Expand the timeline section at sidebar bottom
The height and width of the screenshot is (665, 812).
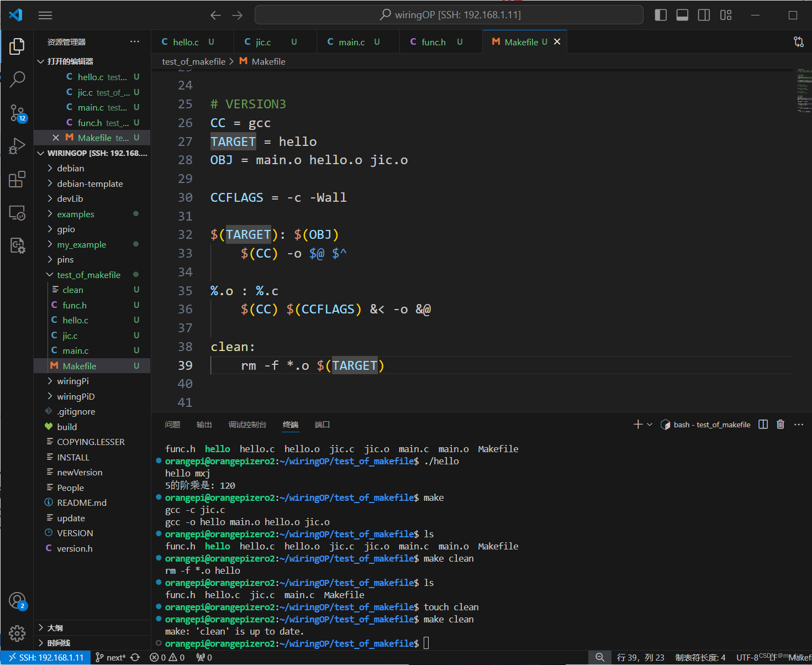pos(92,643)
